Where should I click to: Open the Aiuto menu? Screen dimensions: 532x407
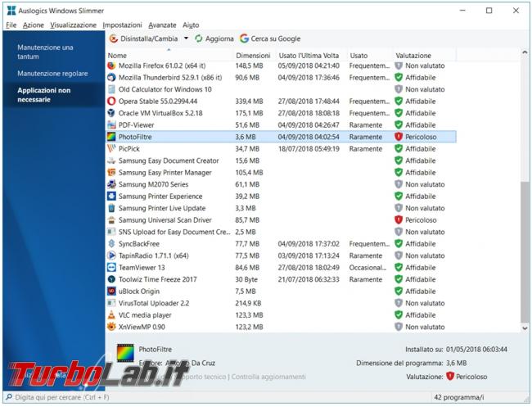(191, 25)
